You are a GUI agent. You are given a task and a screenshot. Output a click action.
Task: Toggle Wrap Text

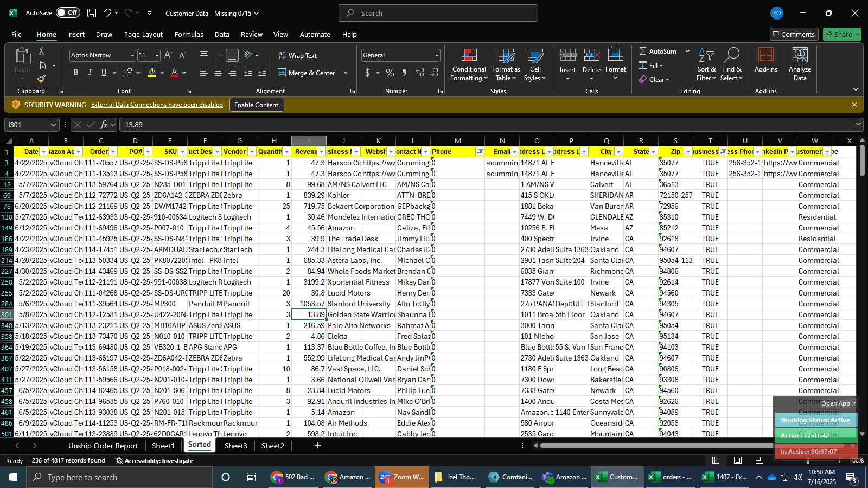297,55
